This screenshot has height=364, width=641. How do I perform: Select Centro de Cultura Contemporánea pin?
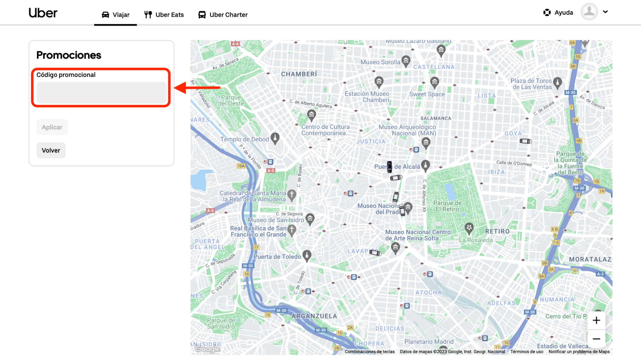(311, 115)
